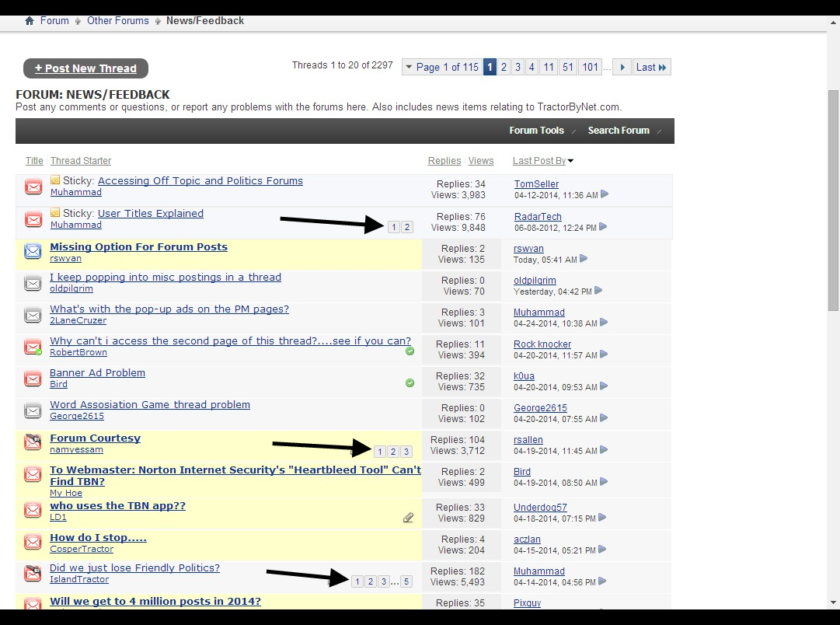Screen dimensions: 840x625
Task: Click the paperclip attachment icon on TBN app thread
Action: [x=408, y=518]
